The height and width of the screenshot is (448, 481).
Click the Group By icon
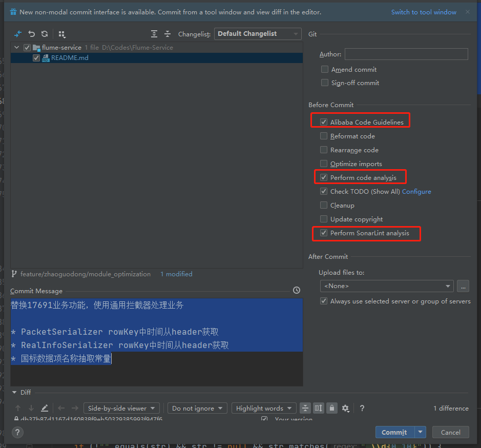(x=62, y=34)
